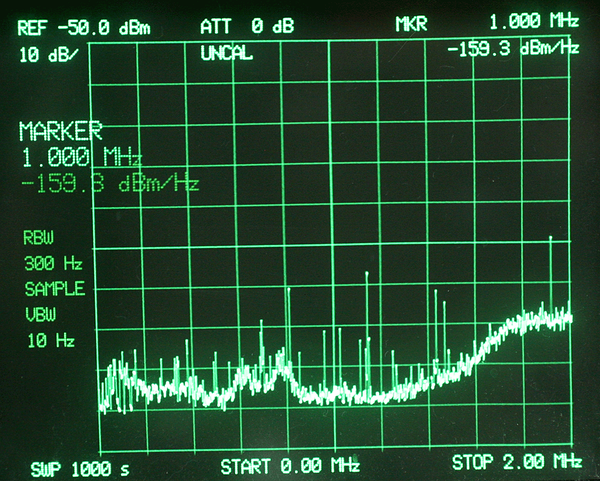Select the ATT 0 dB attenuation readout
600x481 pixels.
click(x=247, y=27)
